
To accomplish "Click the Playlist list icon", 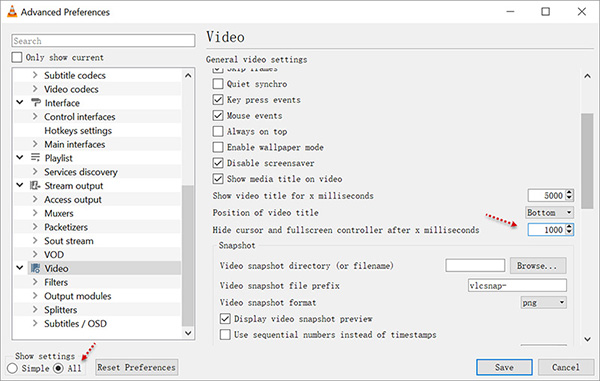I will [35, 158].
